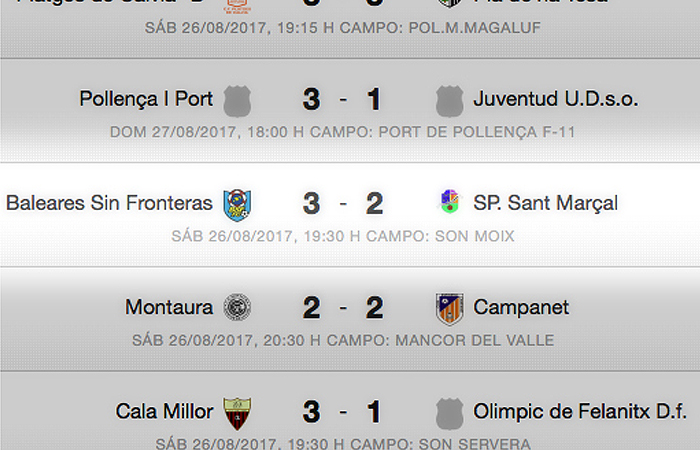Select the Cala Millor team name
The width and height of the screenshot is (700, 450).
click(164, 412)
